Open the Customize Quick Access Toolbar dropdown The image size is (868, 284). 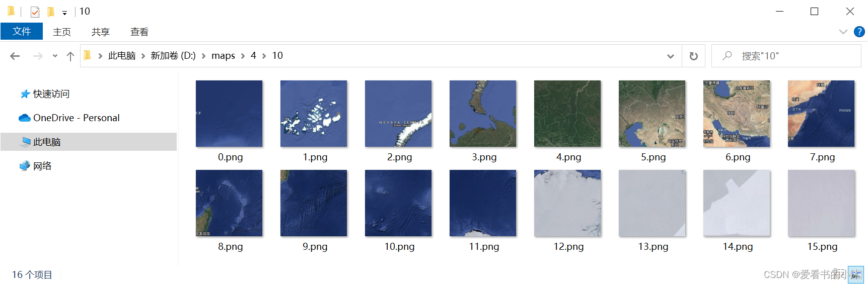click(64, 13)
